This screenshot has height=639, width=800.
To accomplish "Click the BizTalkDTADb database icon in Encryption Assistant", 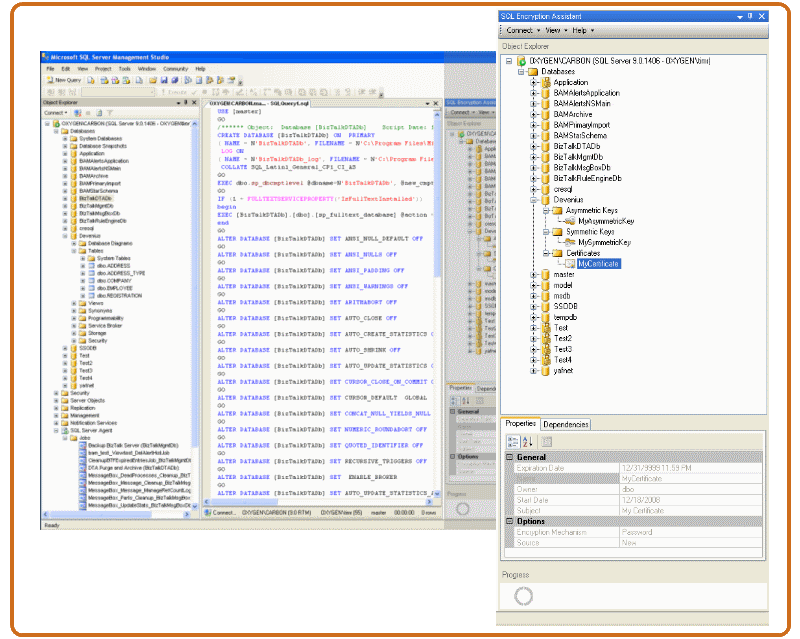I will (x=545, y=146).
